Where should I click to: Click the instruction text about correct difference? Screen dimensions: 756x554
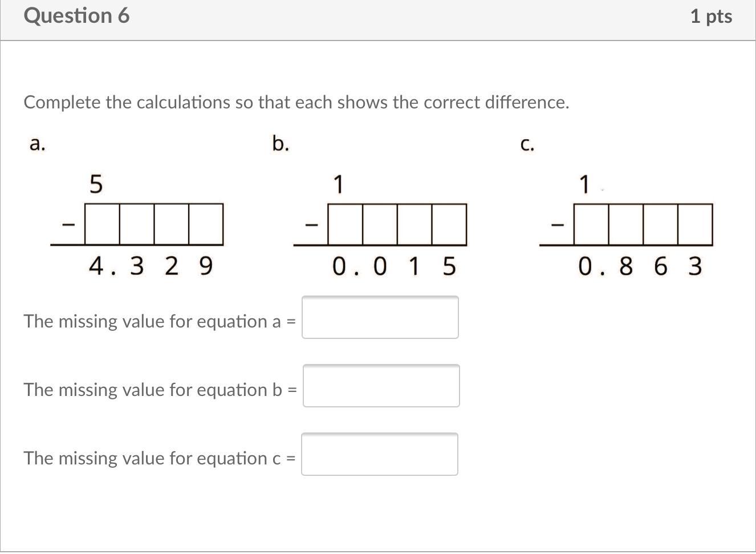296,103
